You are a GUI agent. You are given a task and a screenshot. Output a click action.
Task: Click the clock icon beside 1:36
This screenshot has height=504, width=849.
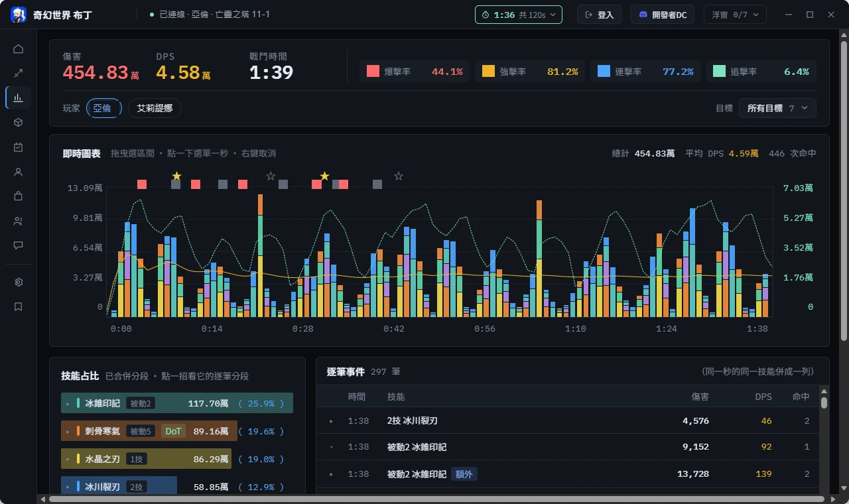pyautogui.click(x=486, y=15)
